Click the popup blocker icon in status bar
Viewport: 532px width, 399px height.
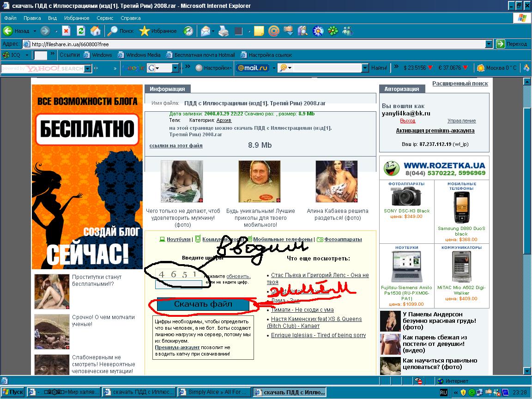click(x=419, y=381)
